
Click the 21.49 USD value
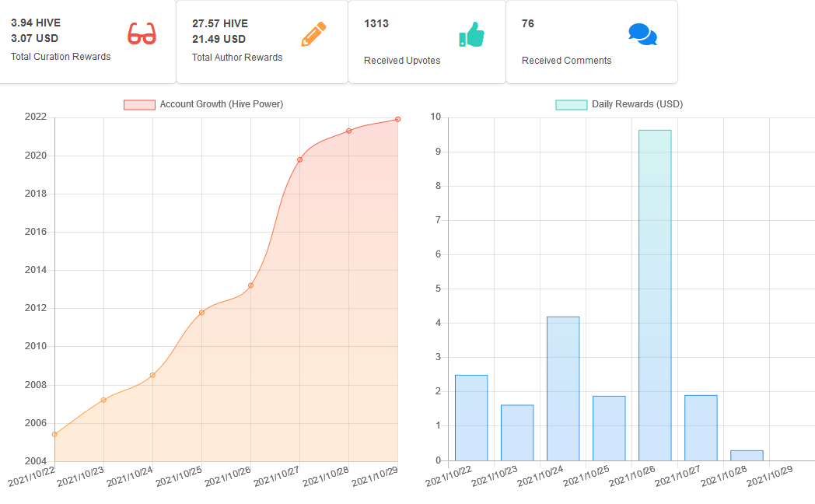coord(219,40)
